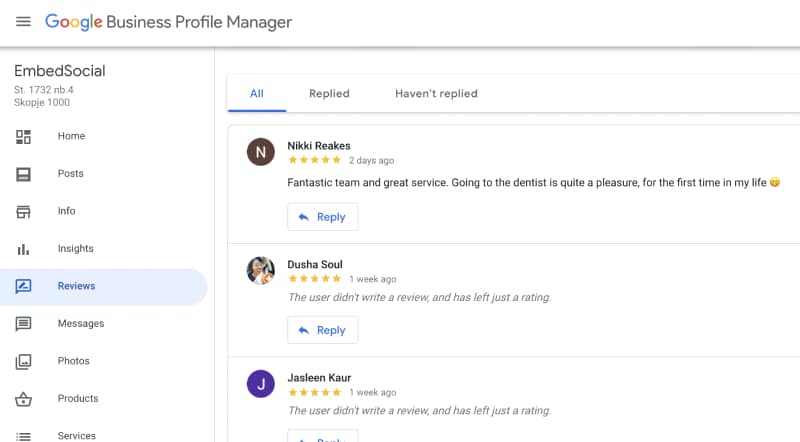The height and width of the screenshot is (442, 800).
Task: Click the Skopje 1000 address line
Action: click(42, 102)
